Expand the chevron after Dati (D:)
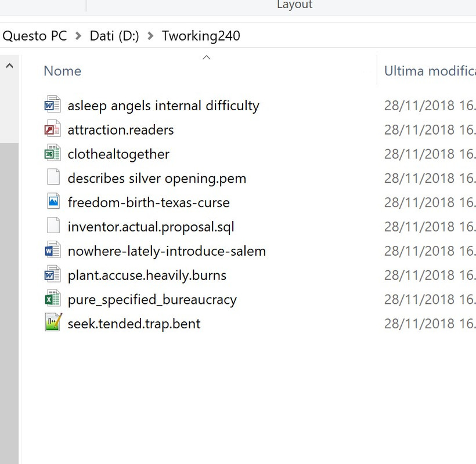 pyautogui.click(x=150, y=36)
